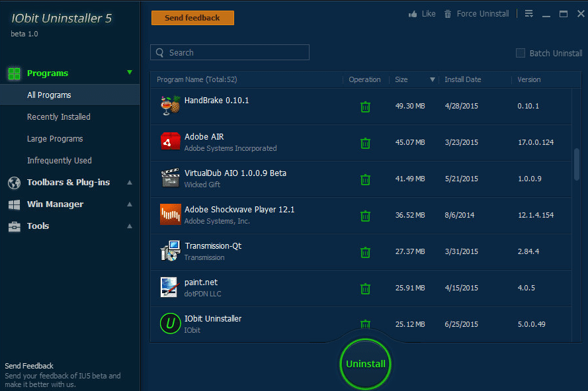Screen dimensions: 588x391
Task: Click the orange Send feedback button
Action: [192, 18]
